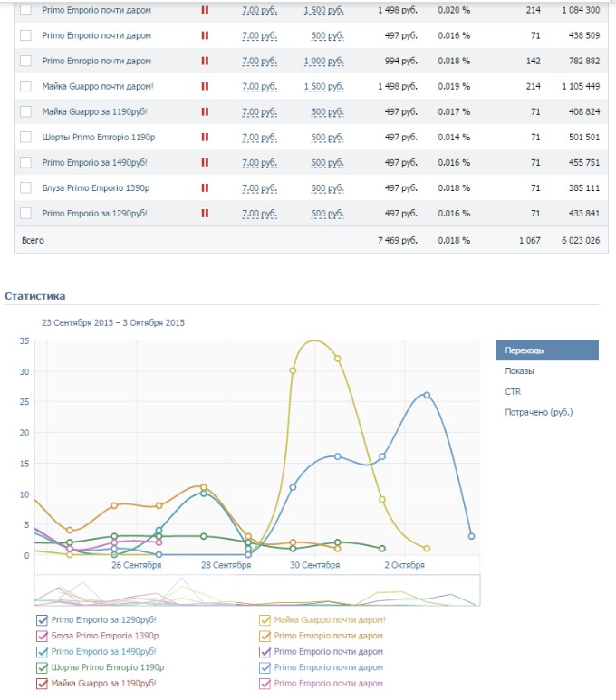Edit 1 000 руб. limit of Primo Emropio почти даром
Viewport: 616px width, 700px height.
[324, 62]
